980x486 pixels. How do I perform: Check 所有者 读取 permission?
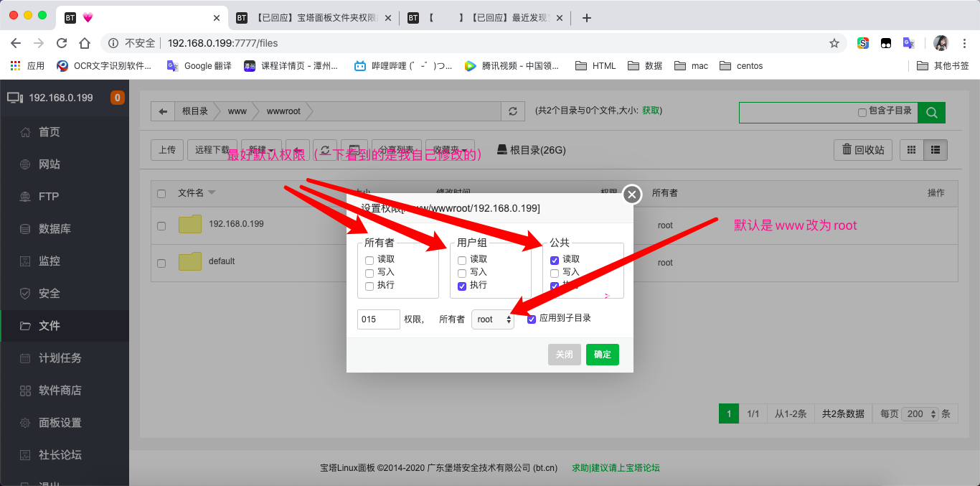(369, 260)
